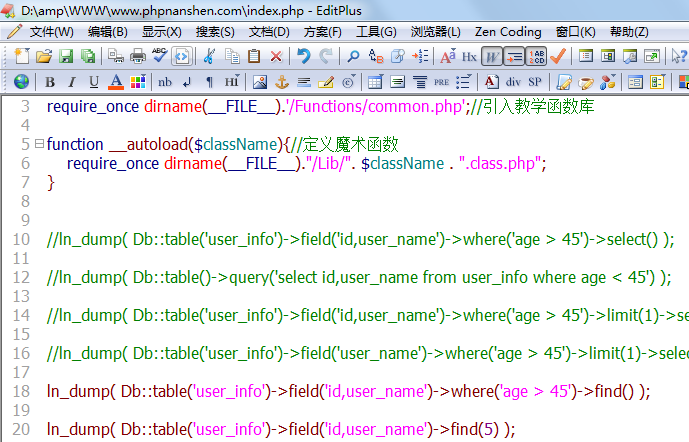Save the file with the single floppy disk icon
The height and width of the screenshot is (442, 689).
pyautogui.click(x=66, y=56)
